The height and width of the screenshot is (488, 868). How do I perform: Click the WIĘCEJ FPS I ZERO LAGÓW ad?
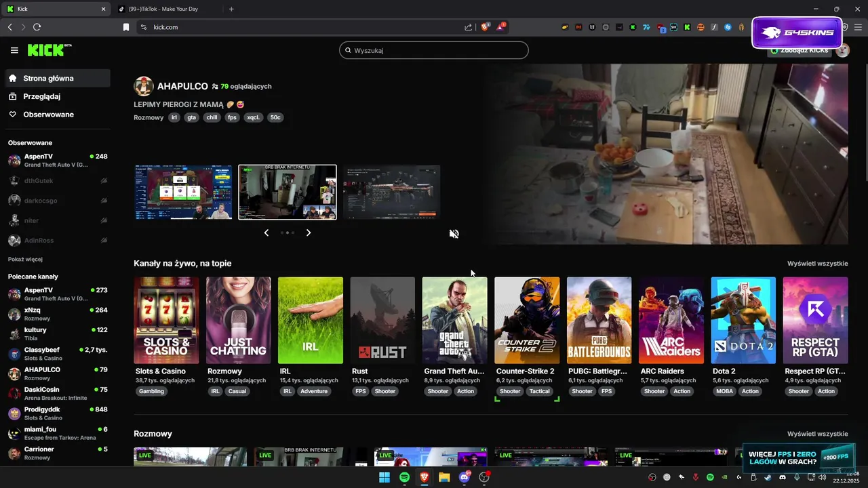[x=799, y=457]
